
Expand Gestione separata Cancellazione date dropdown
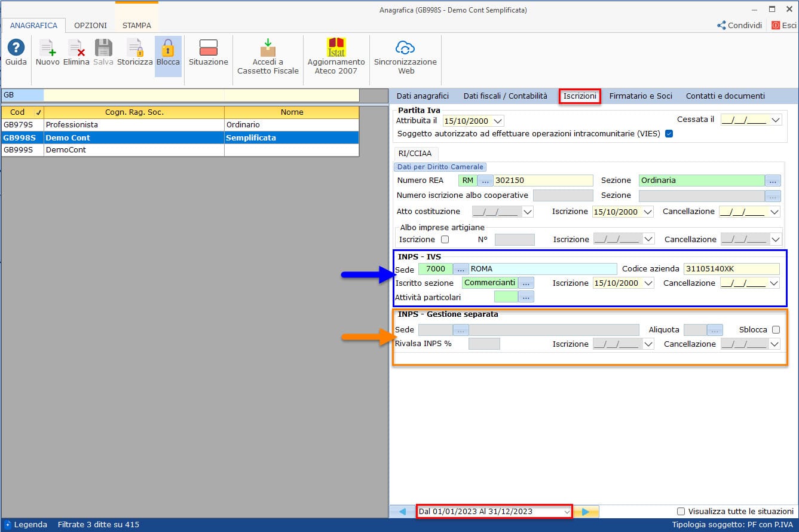pyautogui.click(x=775, y=344)
